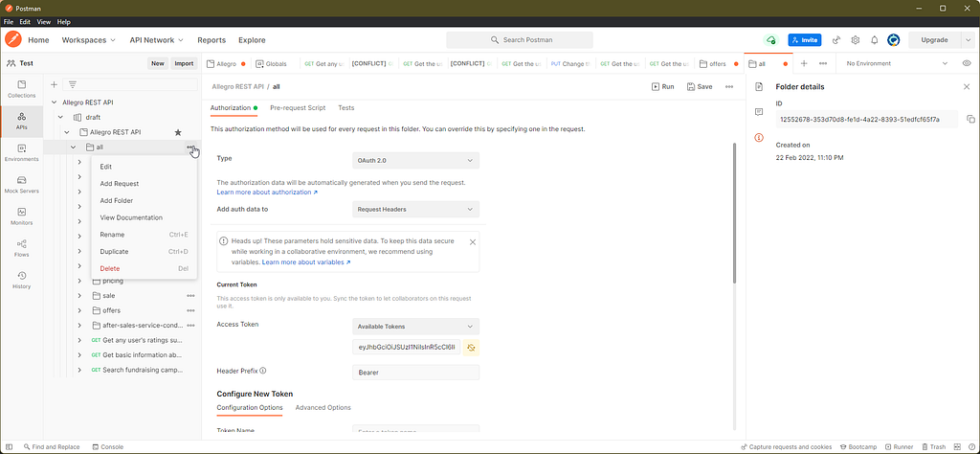Copy the folder ID

[970, 120]
